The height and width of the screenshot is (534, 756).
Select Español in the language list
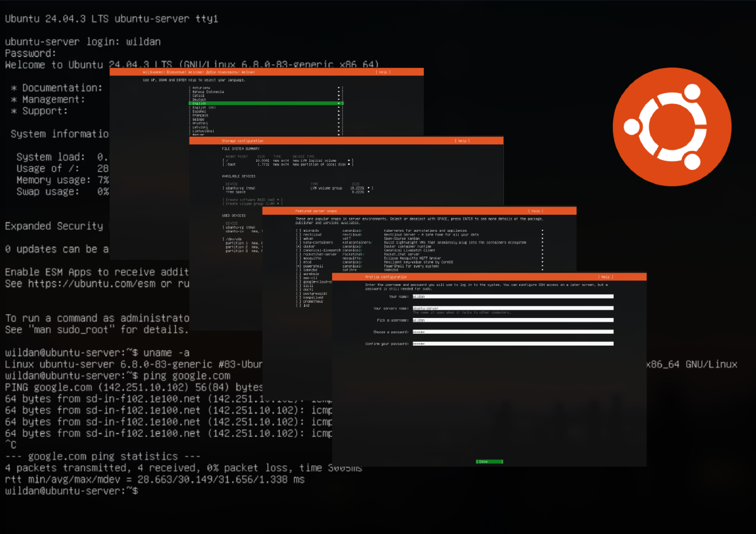click(266, 111)
